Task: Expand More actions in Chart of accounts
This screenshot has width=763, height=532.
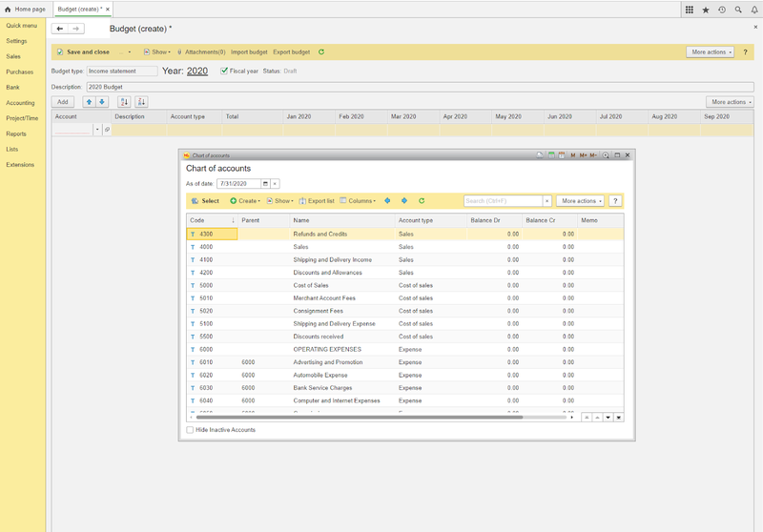Action: (x=580, y=201)
